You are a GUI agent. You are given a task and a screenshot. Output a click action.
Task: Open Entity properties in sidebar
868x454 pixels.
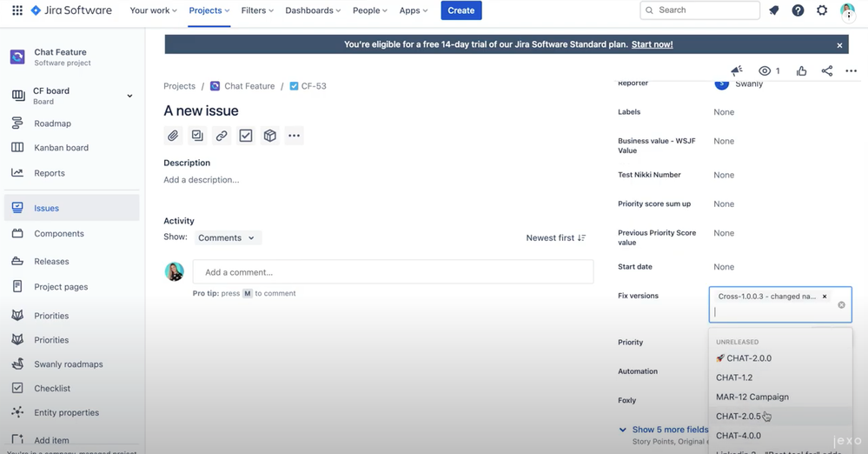(72, 412)
